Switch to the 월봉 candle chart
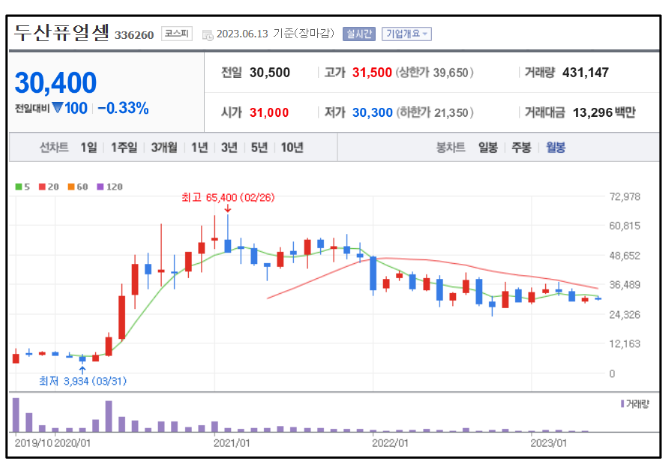The image size is (664, 466). 556,147
